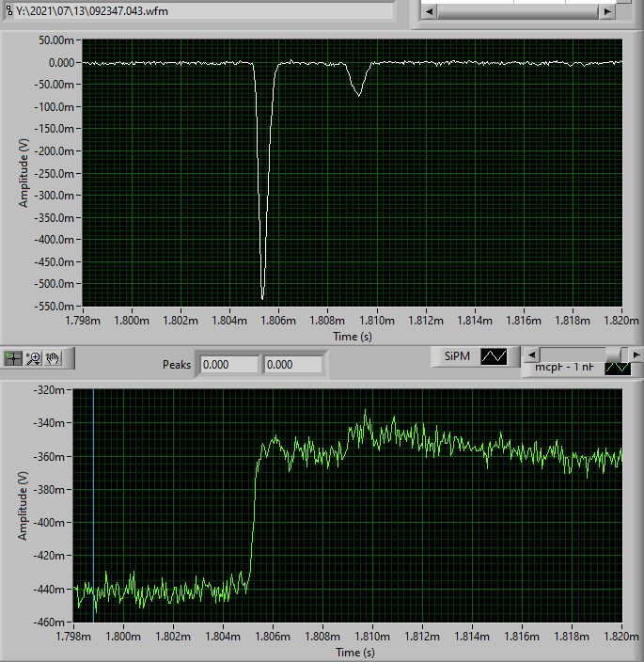Click upper graph Y-axis value -550.0m

pos(54,306)
